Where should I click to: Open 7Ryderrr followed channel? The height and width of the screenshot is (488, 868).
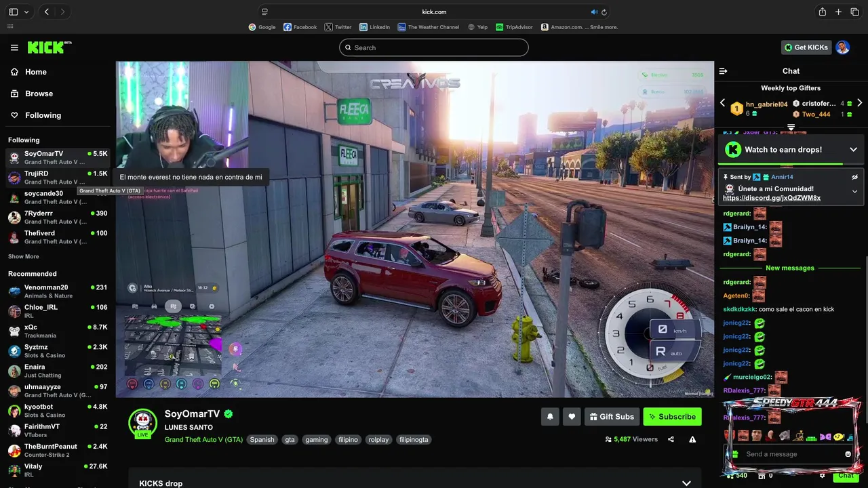pyautogui.click(x=58, y=217)
